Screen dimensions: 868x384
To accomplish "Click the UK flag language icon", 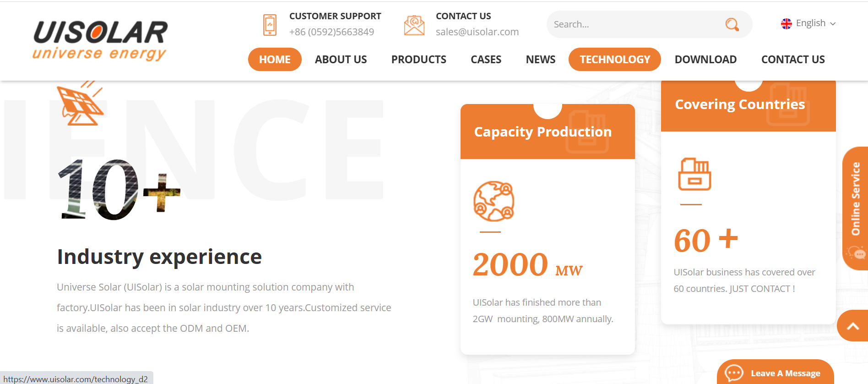I will pyautogui.click(x=787, y=24).
